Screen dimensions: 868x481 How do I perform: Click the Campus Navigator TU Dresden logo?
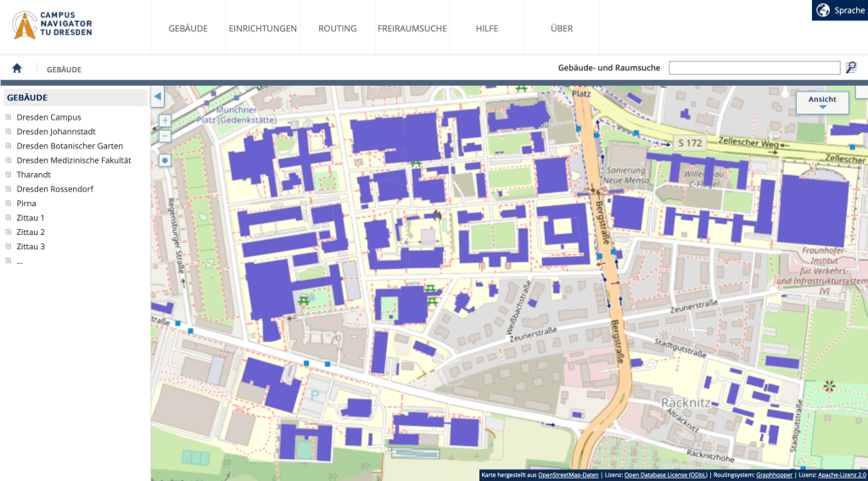53,25
